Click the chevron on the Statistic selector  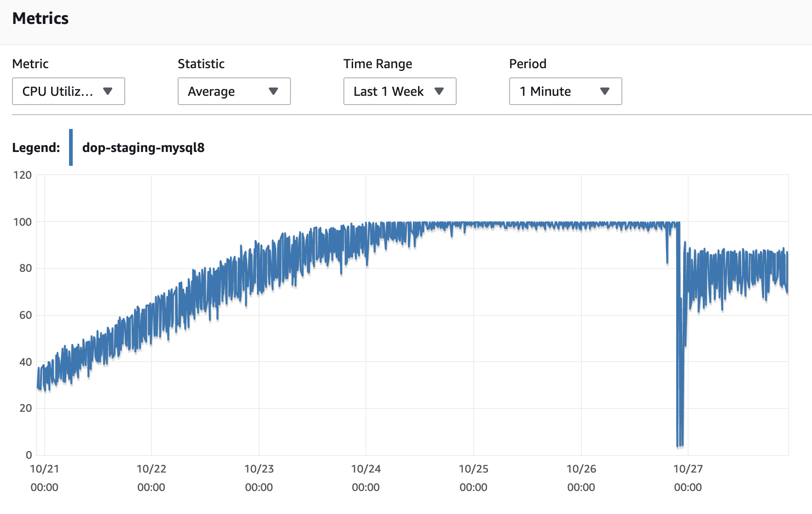[x=273, y=91]
